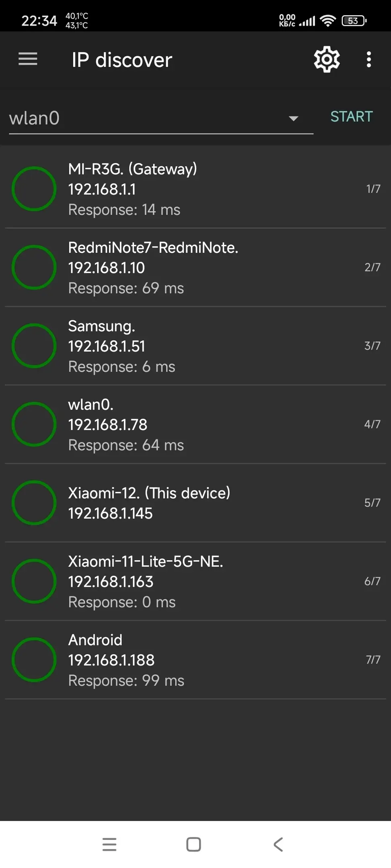This screenshot has height=868, width=391.
Task: Tap green circle beside RedmiNote7 entry
Action: [x=34, y=267]
